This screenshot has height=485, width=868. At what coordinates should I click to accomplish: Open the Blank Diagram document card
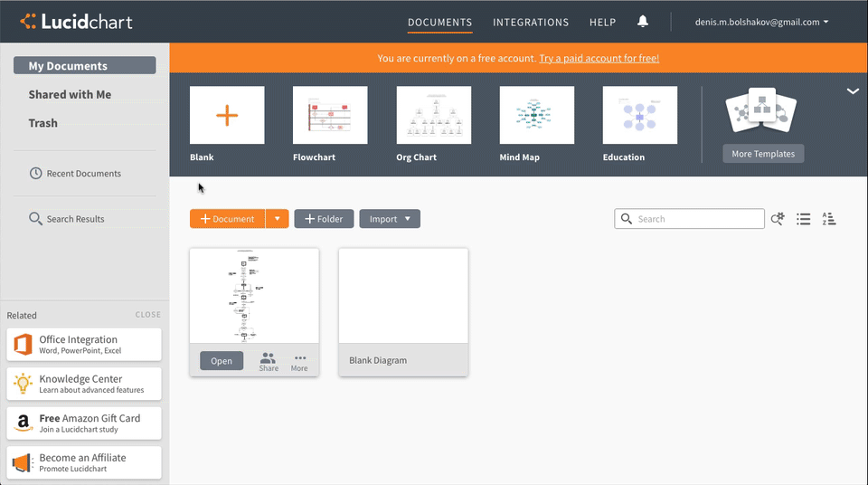tap(403, 312)
